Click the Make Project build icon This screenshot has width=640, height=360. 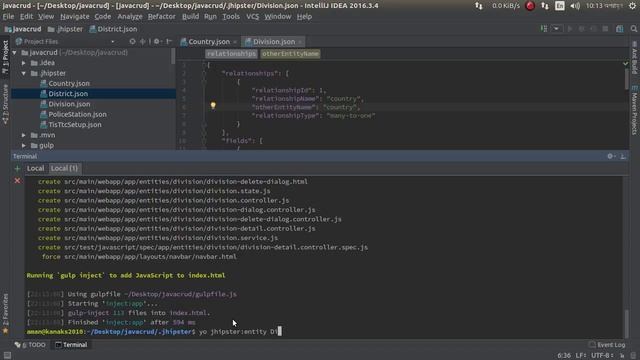(x=544, y=29)
